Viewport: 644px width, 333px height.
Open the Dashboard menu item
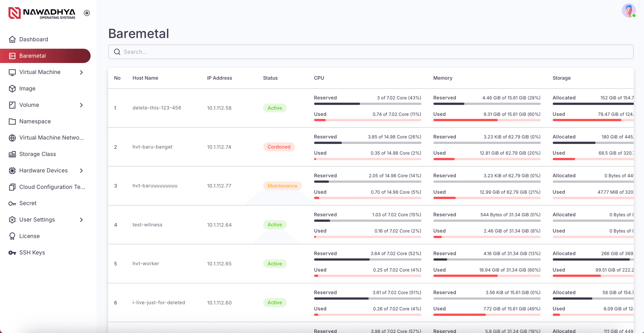coord(45,39)
